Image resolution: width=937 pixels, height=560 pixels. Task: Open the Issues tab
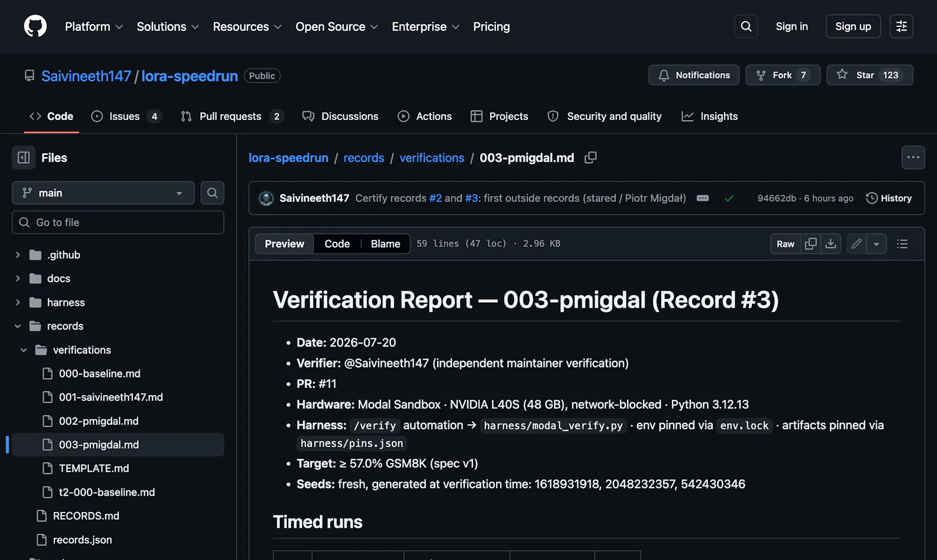126,116
